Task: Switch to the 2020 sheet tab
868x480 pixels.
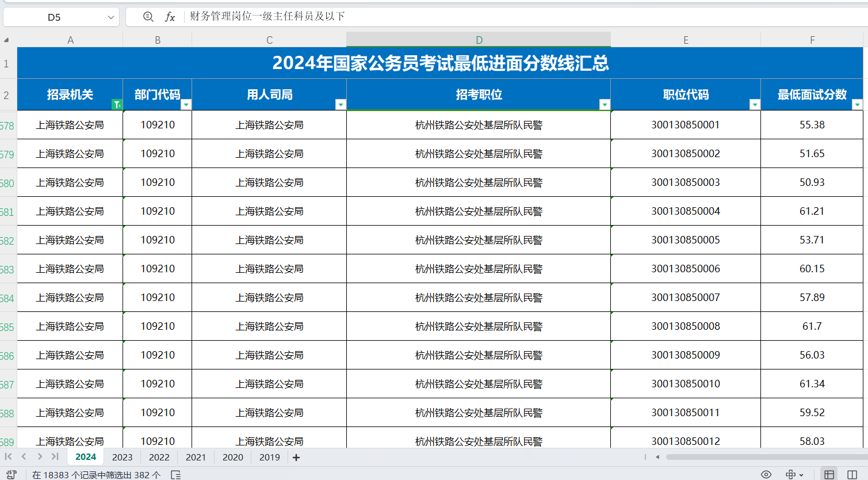Action: (x=232, y=457)
